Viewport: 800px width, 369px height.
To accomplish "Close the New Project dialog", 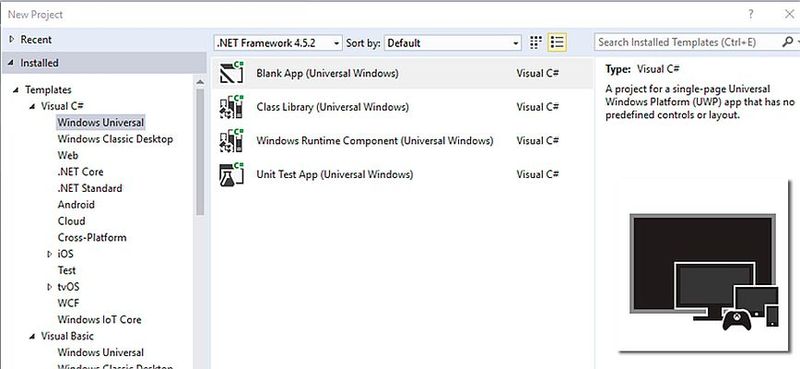I will tap(789, 14).
